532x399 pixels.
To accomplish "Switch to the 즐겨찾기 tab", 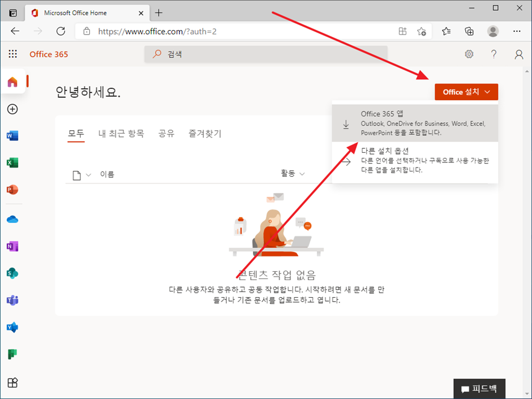I will click(205, 134).
